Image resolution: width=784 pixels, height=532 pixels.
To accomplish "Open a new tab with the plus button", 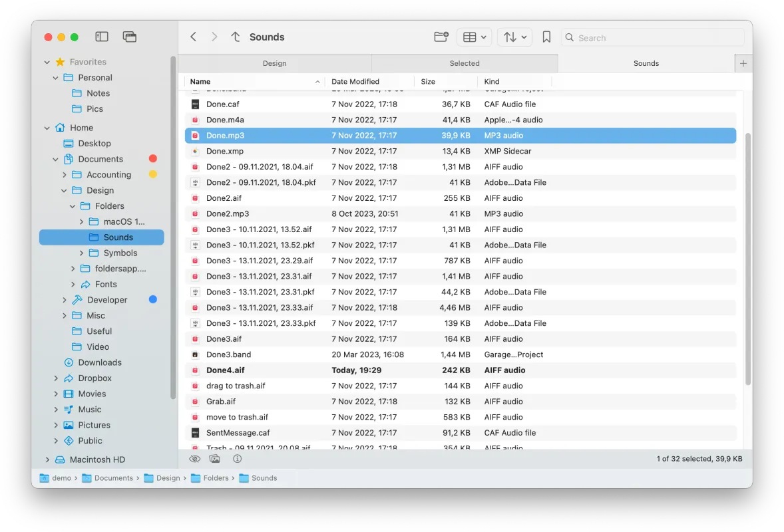I will (743, 63).
